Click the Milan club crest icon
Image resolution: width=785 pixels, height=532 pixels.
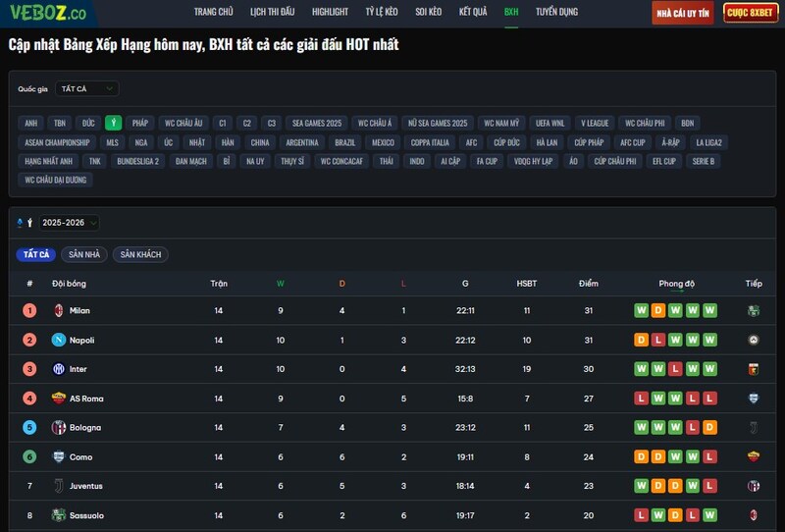pos(59,310)
